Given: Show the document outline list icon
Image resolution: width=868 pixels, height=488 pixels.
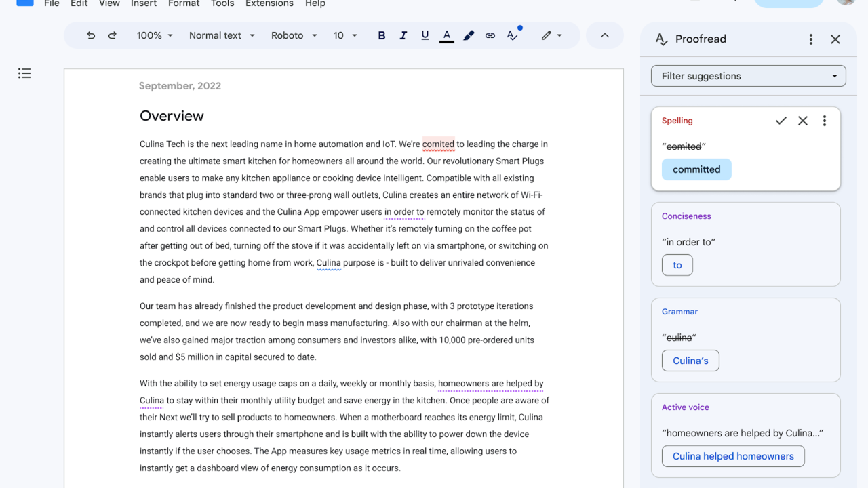Looking at the screenshot, I should (x=24, y=73).
